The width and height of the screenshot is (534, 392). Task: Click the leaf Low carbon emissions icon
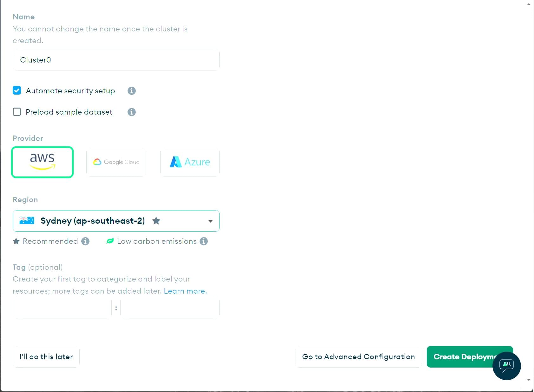[109, 241]
